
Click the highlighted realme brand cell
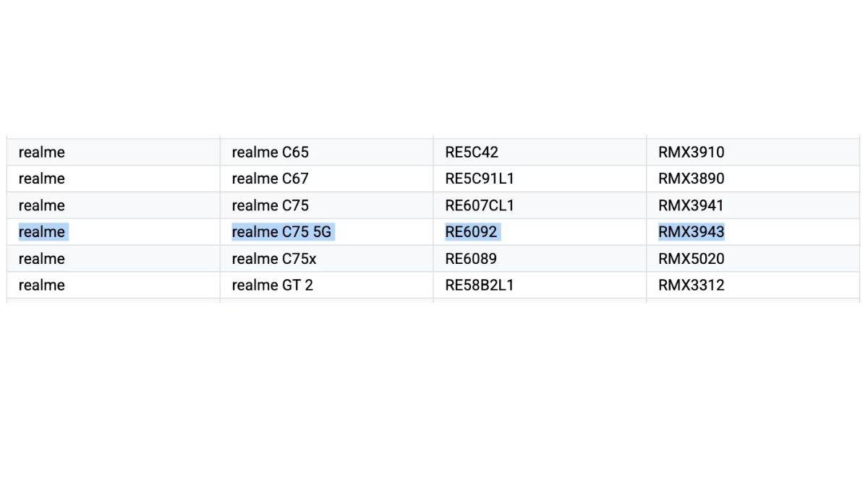coord(41,232)
